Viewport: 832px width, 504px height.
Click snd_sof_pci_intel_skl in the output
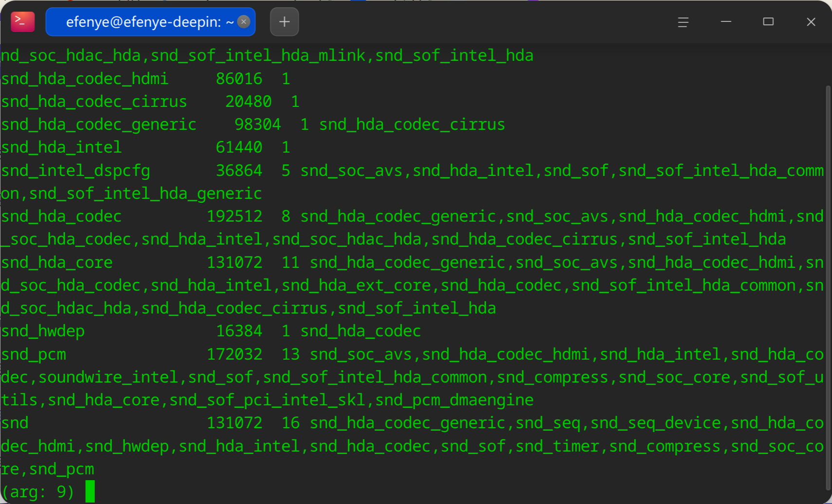click(267, 400)
